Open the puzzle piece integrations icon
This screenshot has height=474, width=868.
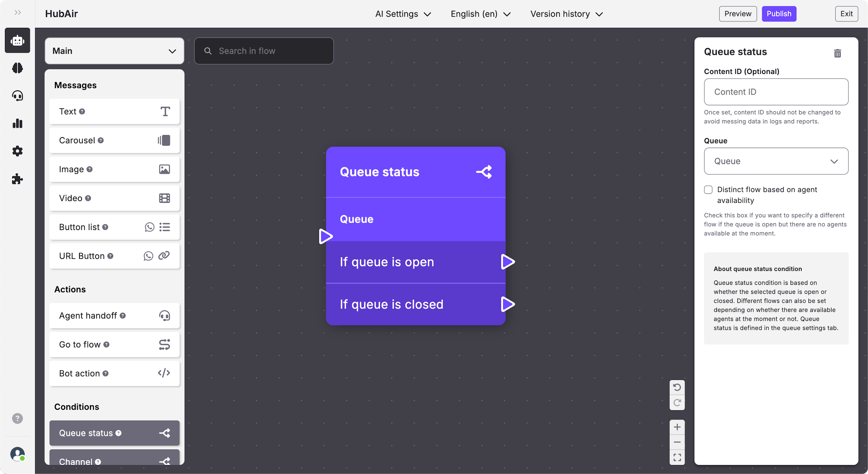(x=17, y=179)
